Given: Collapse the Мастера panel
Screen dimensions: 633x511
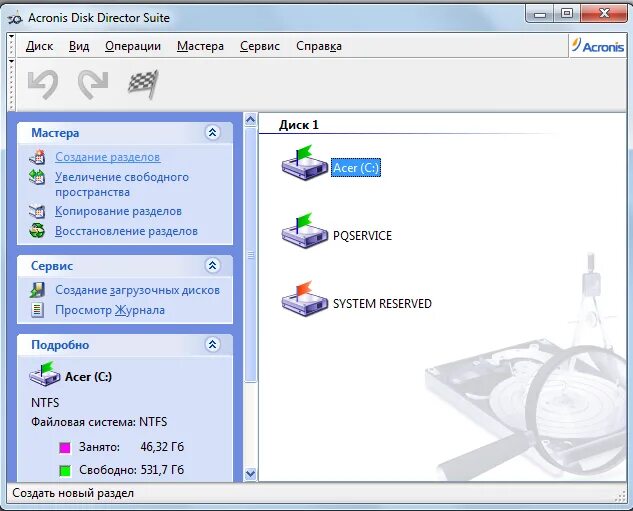Looking at the screenshot, I should 213,132.
